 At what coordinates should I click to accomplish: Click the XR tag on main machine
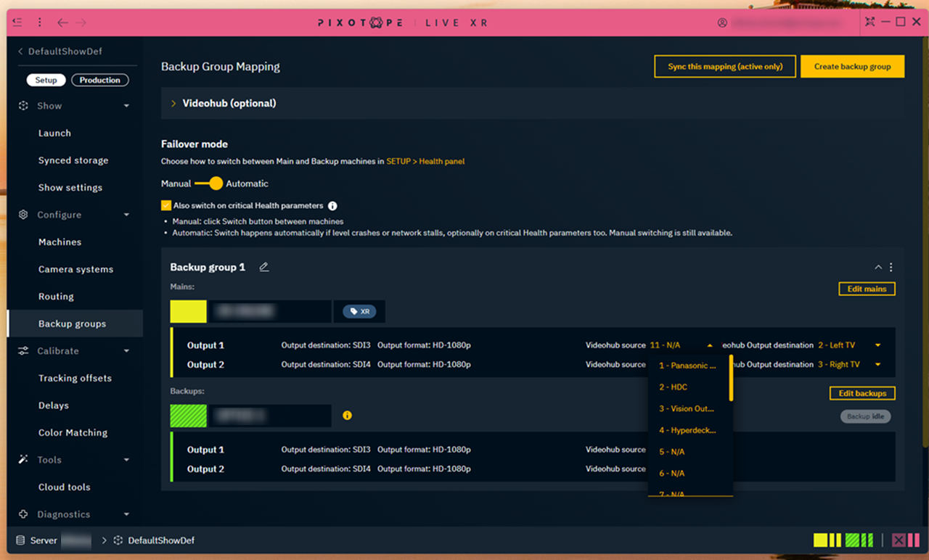(x=359, y=311)
